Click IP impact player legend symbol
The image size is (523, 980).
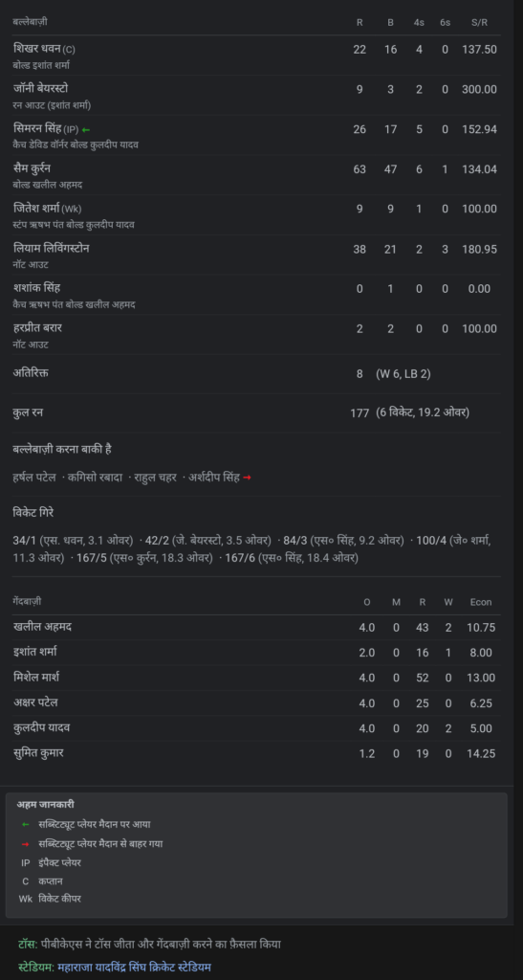pos(26,862)
